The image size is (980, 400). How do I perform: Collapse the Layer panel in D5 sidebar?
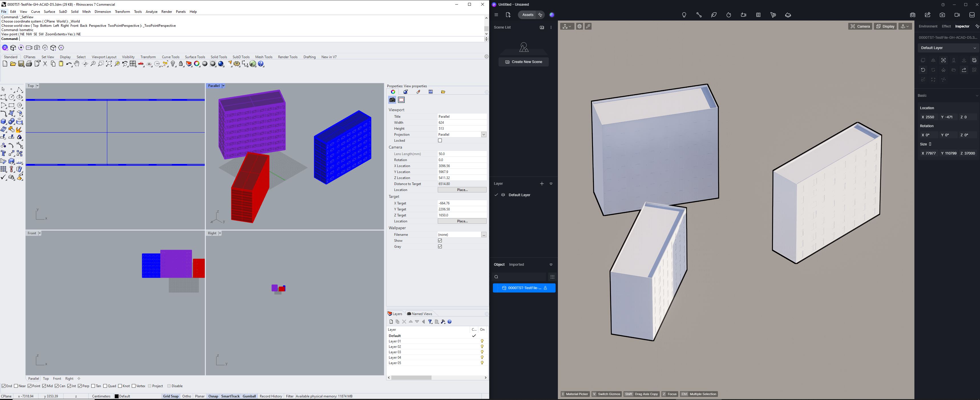[551, 184]
